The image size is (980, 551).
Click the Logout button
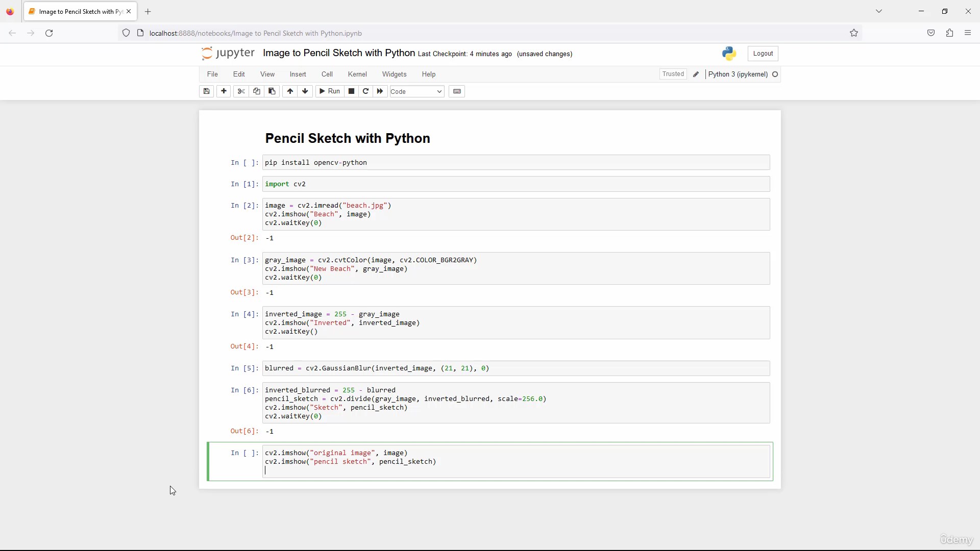[x=763, y=54]
